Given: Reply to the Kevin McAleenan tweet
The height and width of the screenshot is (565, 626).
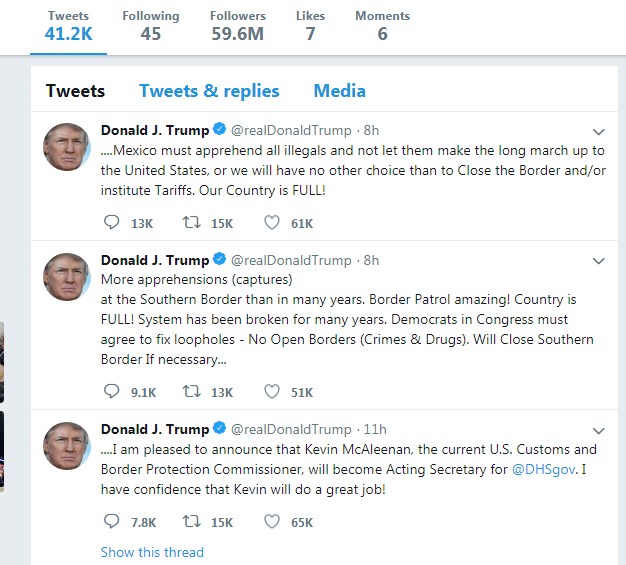Looking at the screenshot, I should 112,521.
